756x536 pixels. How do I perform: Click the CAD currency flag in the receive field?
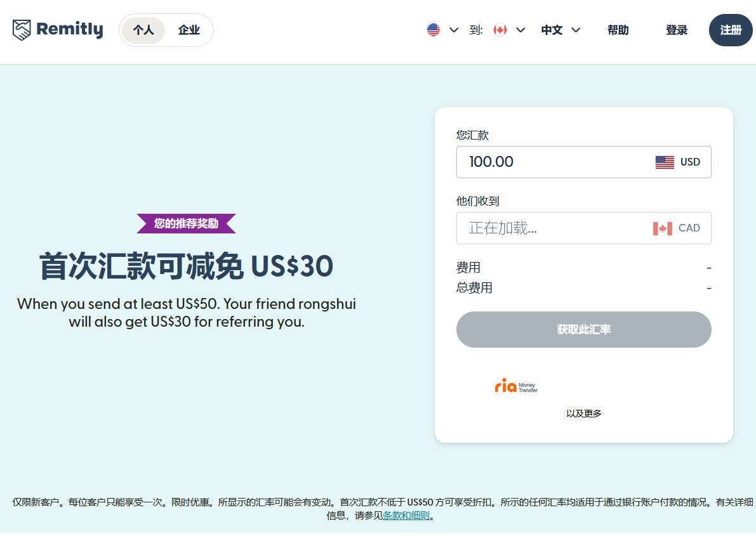coord(663,228)
